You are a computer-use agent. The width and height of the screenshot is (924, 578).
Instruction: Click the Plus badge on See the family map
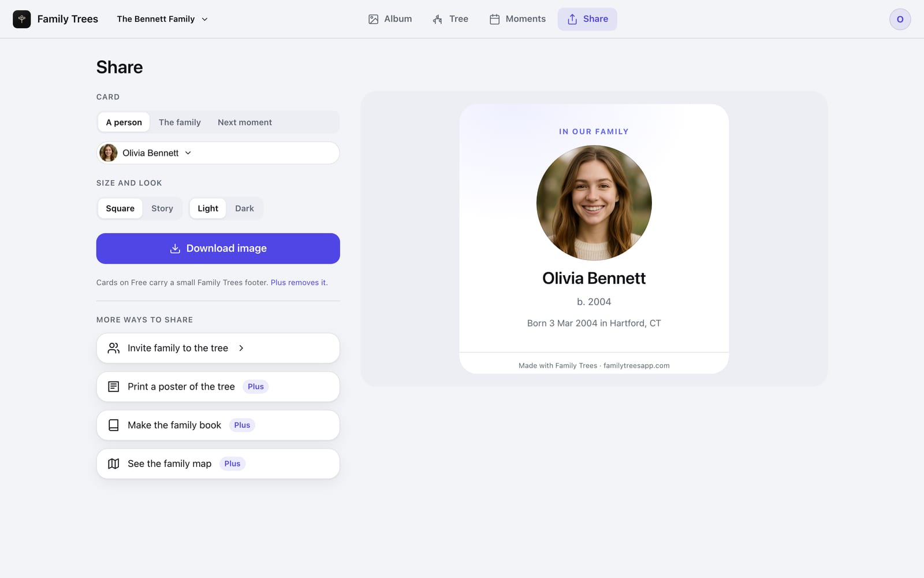(232, 464)
